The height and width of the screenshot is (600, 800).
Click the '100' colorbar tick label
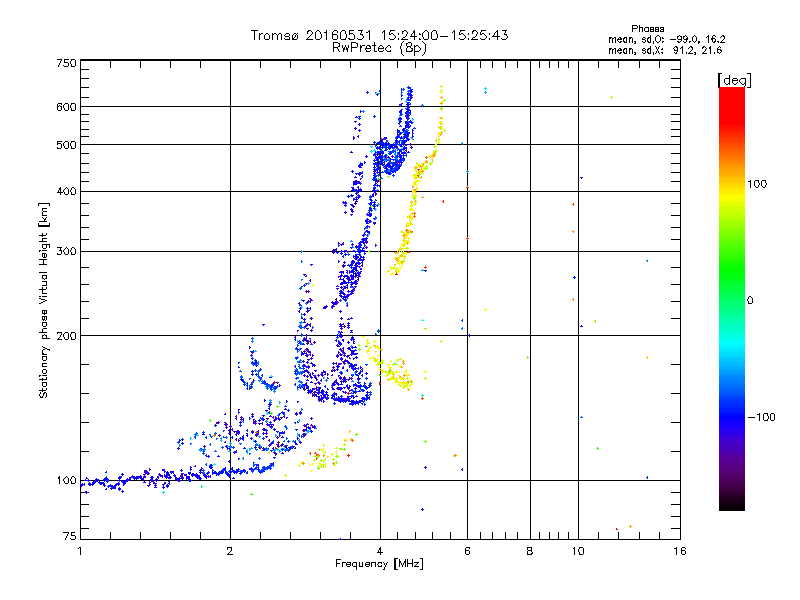(x=757, y=184)
